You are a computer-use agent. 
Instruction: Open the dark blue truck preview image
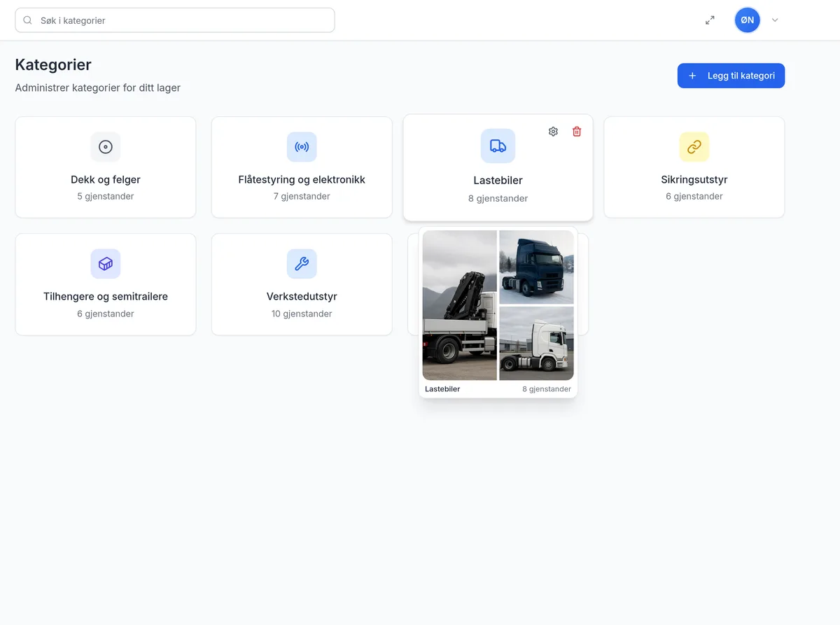[x=536, y=267]
